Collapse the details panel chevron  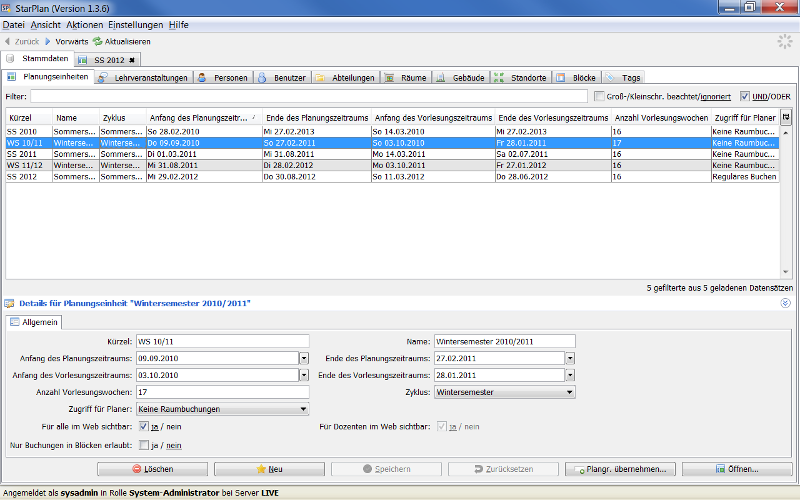(785, 303)
